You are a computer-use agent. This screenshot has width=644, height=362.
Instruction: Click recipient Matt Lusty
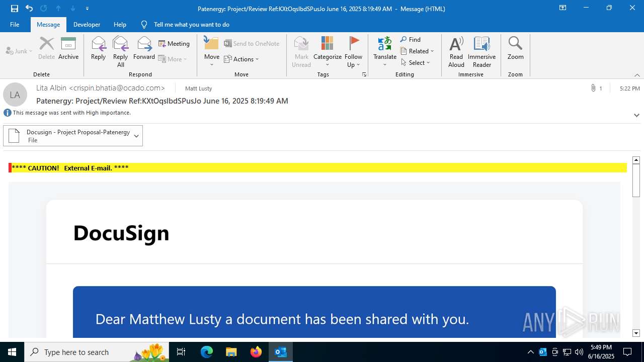(x=199, y=88)
